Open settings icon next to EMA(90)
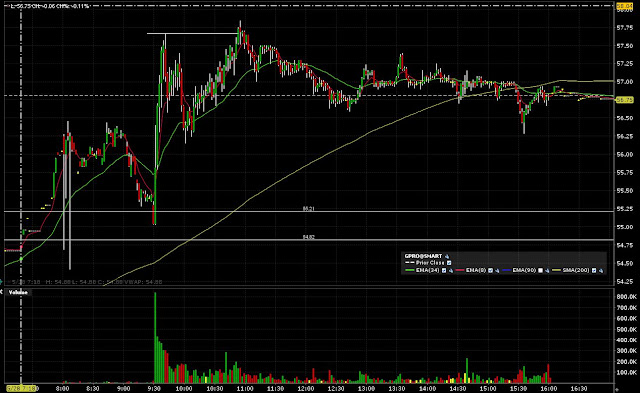 point(547,271)
